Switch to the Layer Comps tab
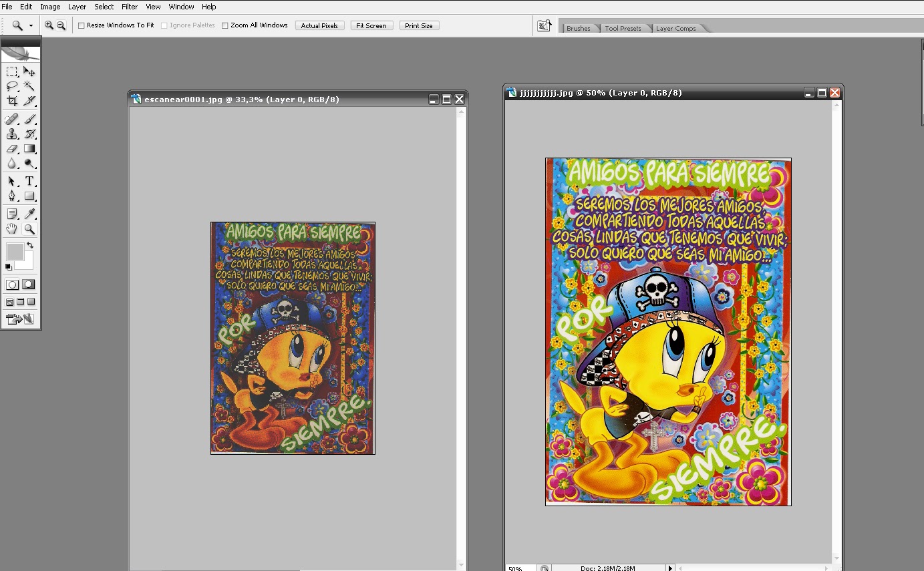924x571 pixels. point(675,28)
